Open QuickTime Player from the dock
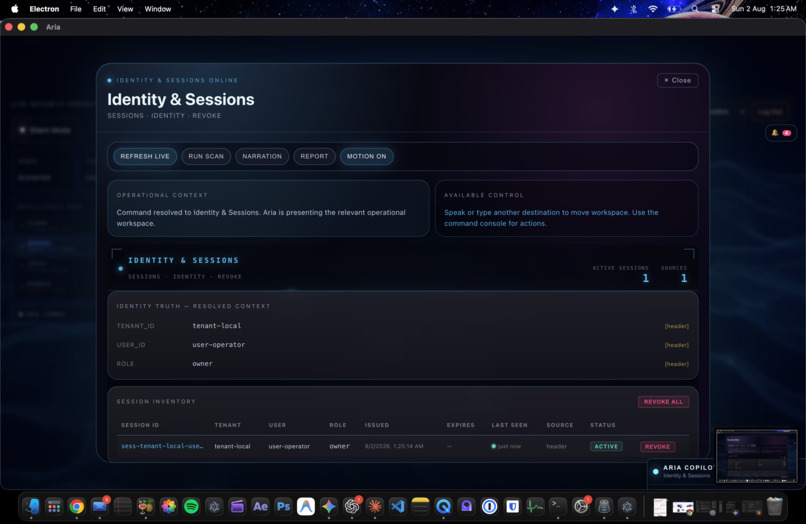 (443, 507)
